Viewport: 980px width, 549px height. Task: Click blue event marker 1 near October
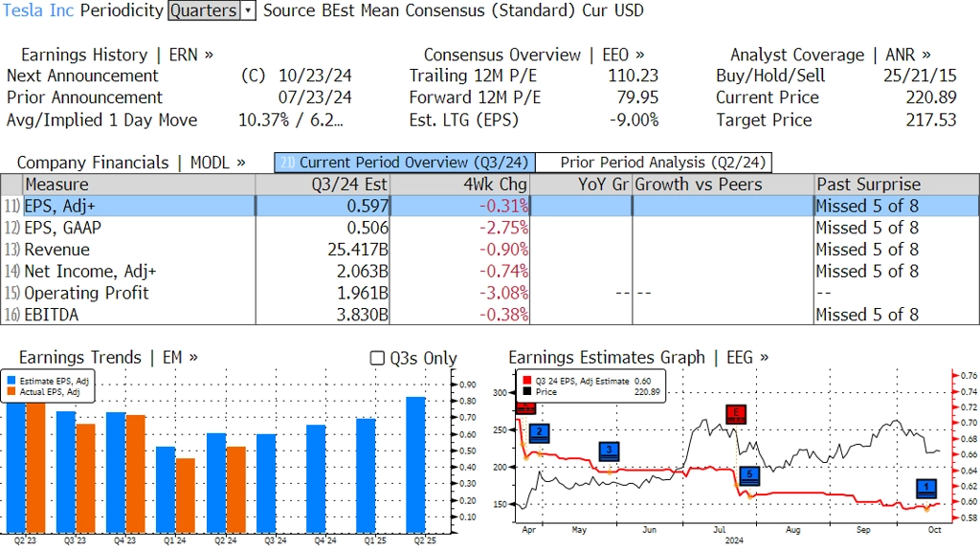[926, 488]
